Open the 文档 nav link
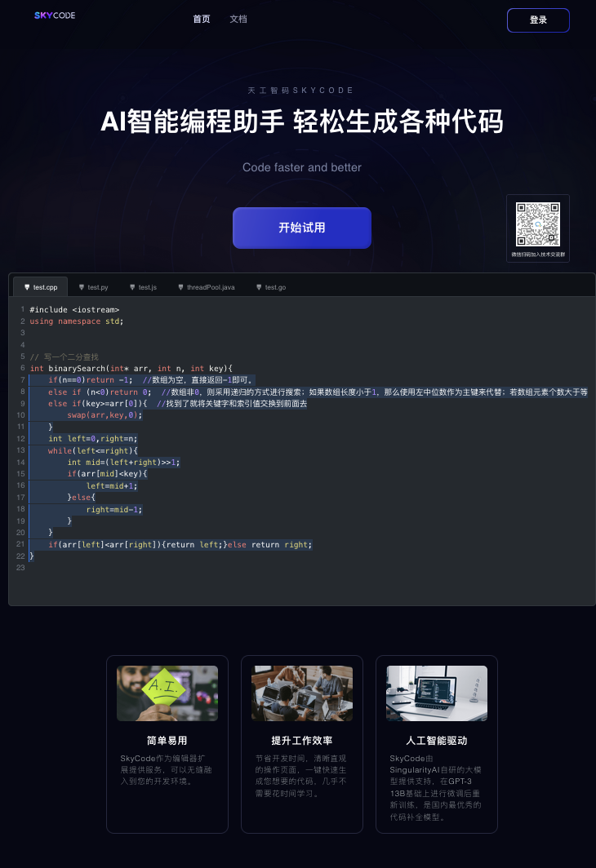This screenshot has height=868, width=596. pyautogui.click(x=238, y=19)
